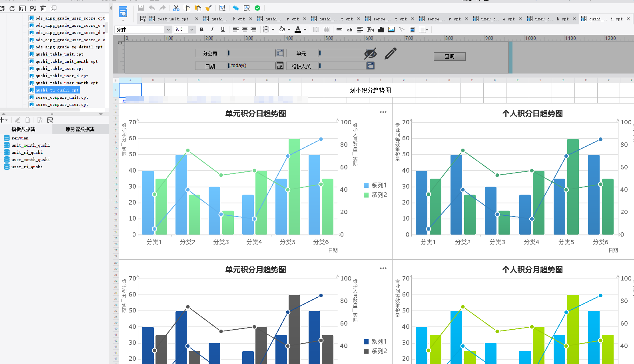The height and width of the screenshot is (364, 634).
Task: Click the scissors cut icon
Action: point(176,8)
